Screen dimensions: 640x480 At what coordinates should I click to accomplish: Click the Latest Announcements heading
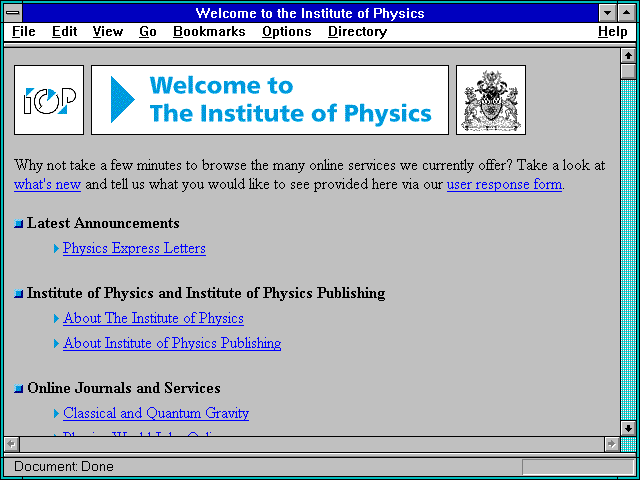coord(103,223)
